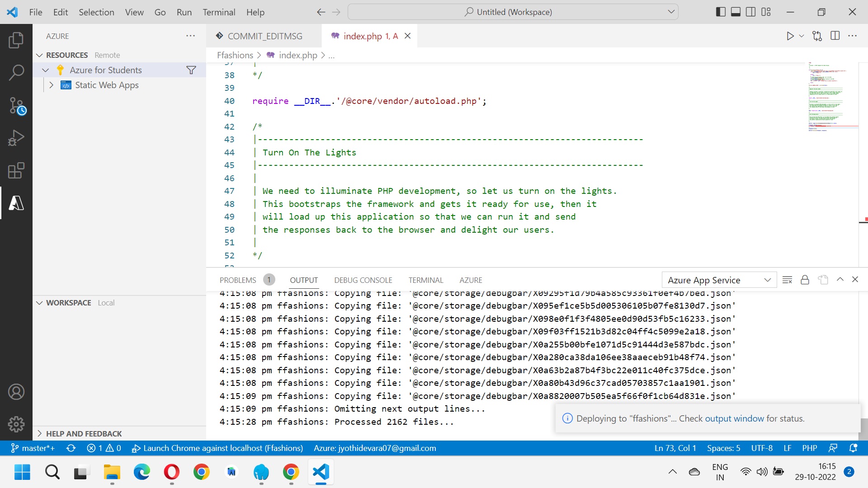Viewport: 868px width, 488px height.
Task: Open the Explorer view in activity bar
Action: [x=16, y=40]
